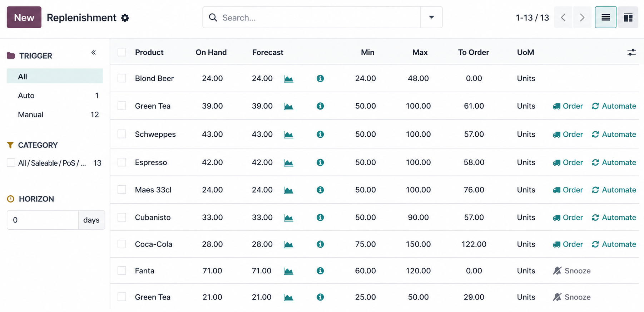Open Replenishment settings gear
644x312 pixels.
[x=125, y=18]
